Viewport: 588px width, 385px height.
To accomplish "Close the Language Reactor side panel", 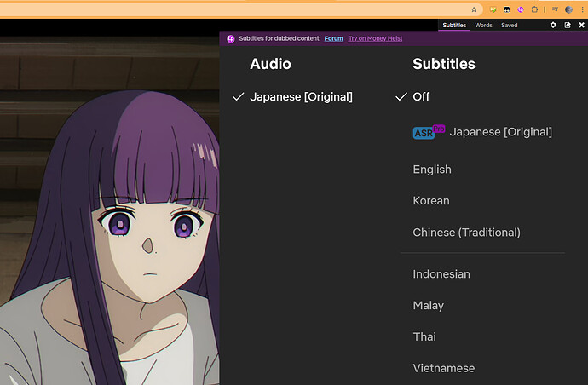I will [580, 26].
